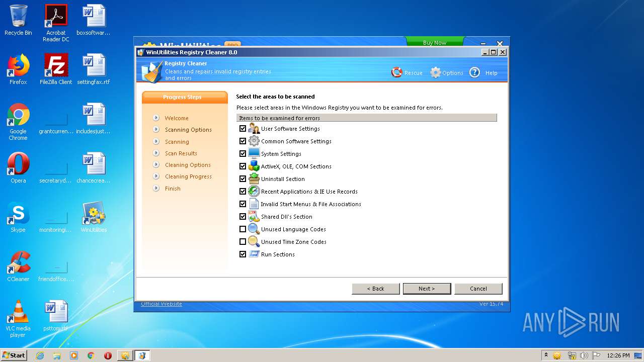Click the Buy Now button

pos(435,42)
